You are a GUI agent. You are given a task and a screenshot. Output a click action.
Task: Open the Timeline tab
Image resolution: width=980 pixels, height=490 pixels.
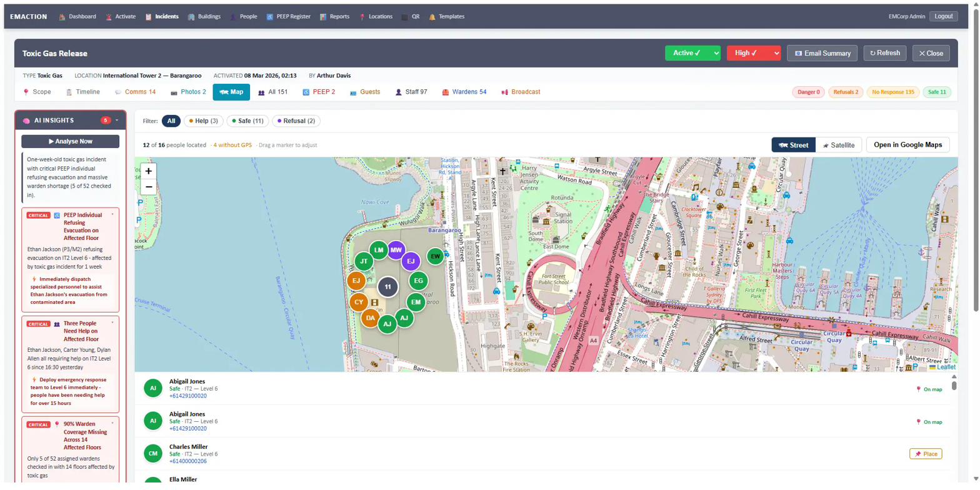point(83,92)
